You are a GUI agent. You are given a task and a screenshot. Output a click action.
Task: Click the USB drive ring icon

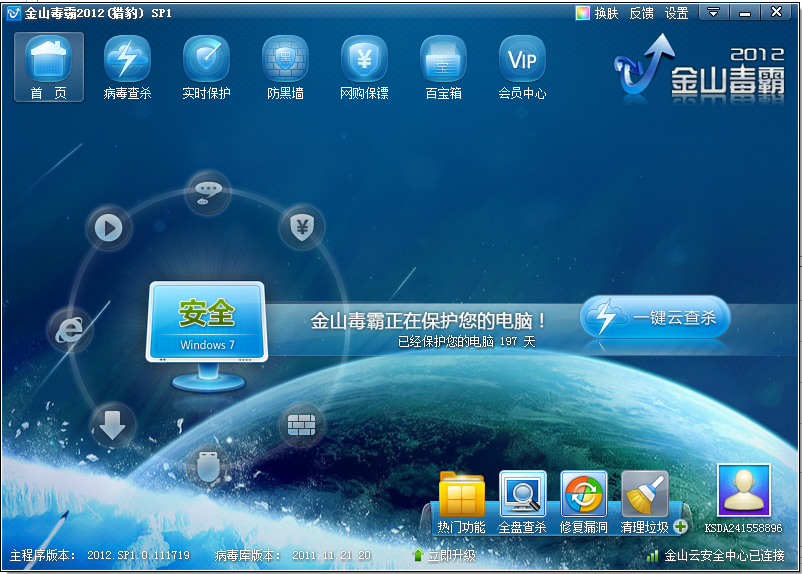[208, 466]
